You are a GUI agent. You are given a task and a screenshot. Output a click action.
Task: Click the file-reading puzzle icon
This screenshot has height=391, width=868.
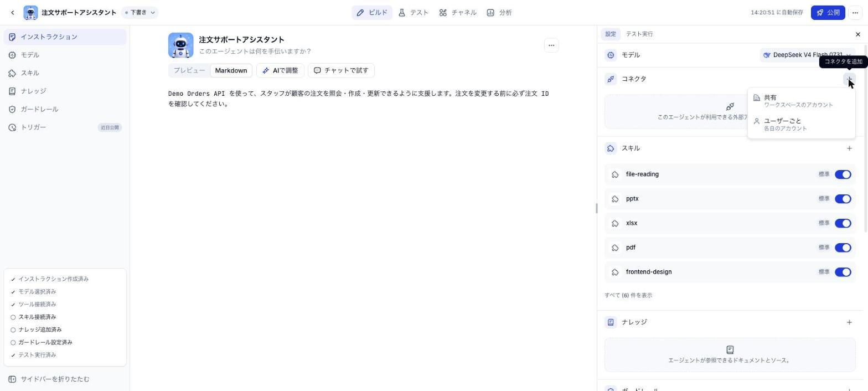pos(615,174)
